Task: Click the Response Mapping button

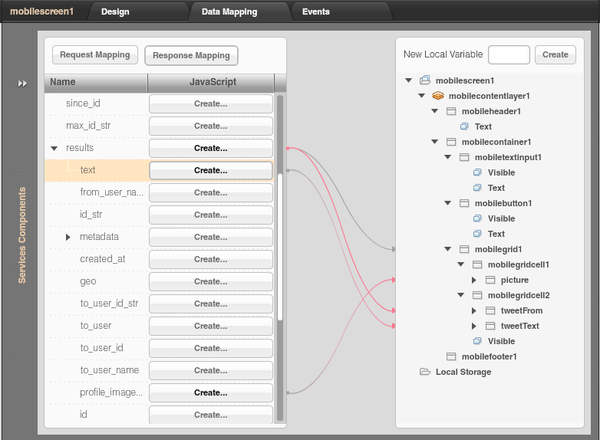Action: [x=192, y=55]
